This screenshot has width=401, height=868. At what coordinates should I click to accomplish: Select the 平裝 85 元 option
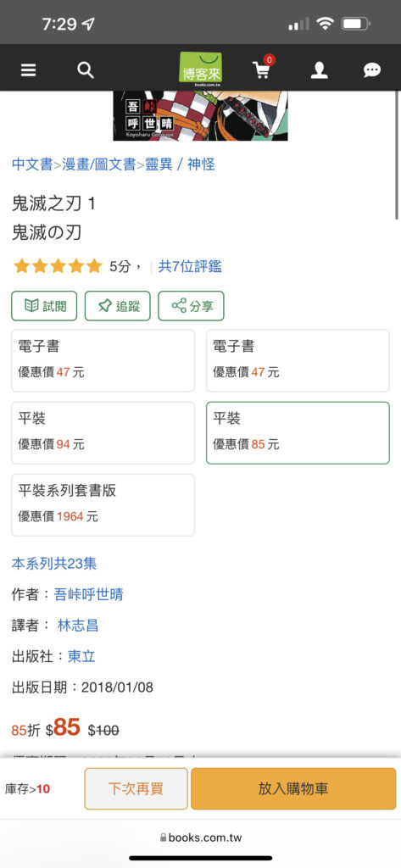point(298,433)
